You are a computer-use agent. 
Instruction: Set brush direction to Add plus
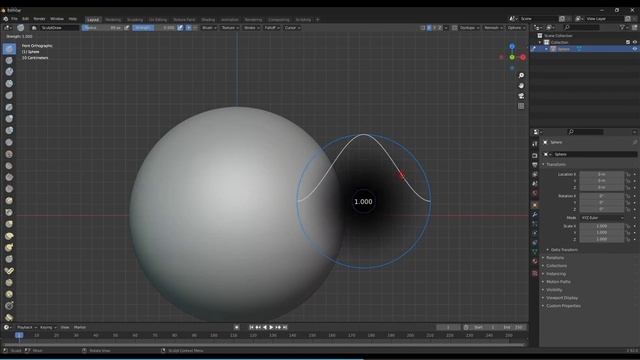tap(189, 28)
